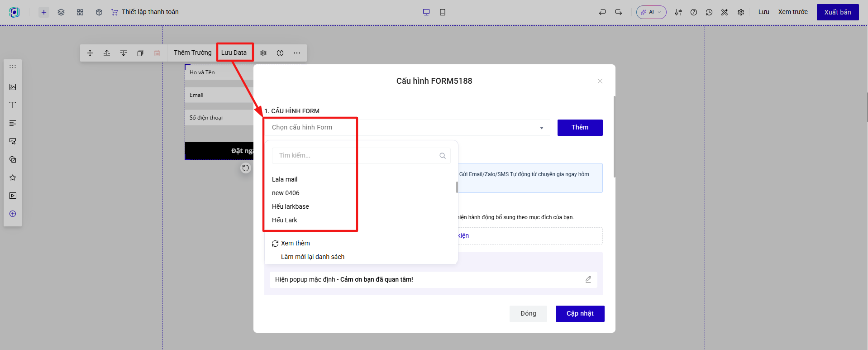Select the paragraph tool in left sidebar
This screenshot has height=350, width=868.
pyautogui.click(x=13, y=123)
